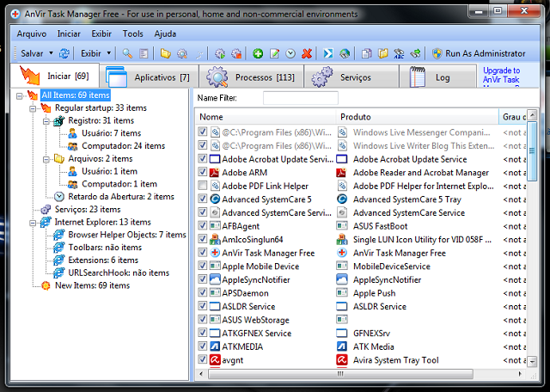550x392 pixels.
Task: Uncheck the APSDaemon checkbox
Action: click(203, 292)
